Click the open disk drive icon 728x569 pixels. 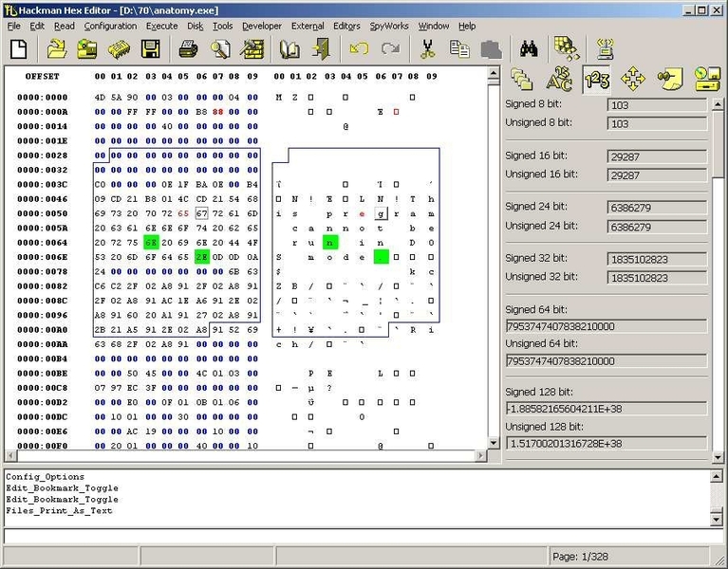[x=86, y=49]
